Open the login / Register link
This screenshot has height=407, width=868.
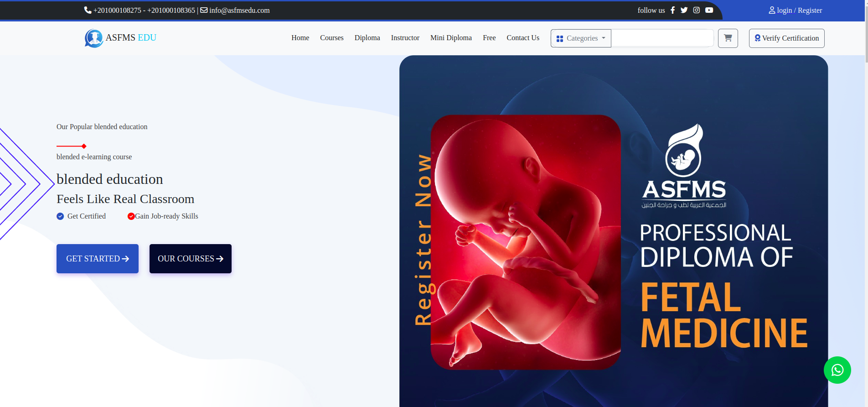point(796,10)
